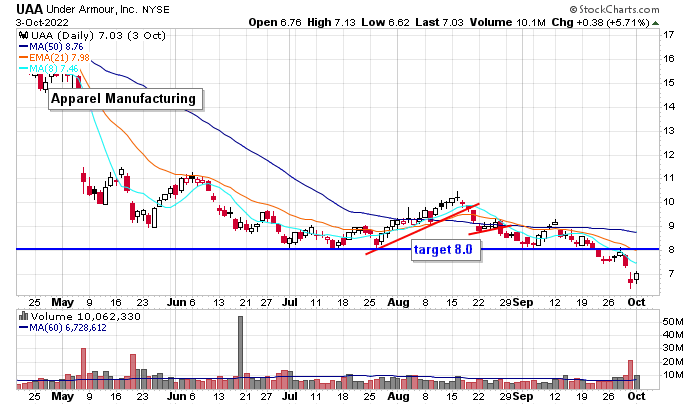Screen dimensions: 700x405
Task: Click the 17 price-axis label
Action: click(x=668, y=34)
